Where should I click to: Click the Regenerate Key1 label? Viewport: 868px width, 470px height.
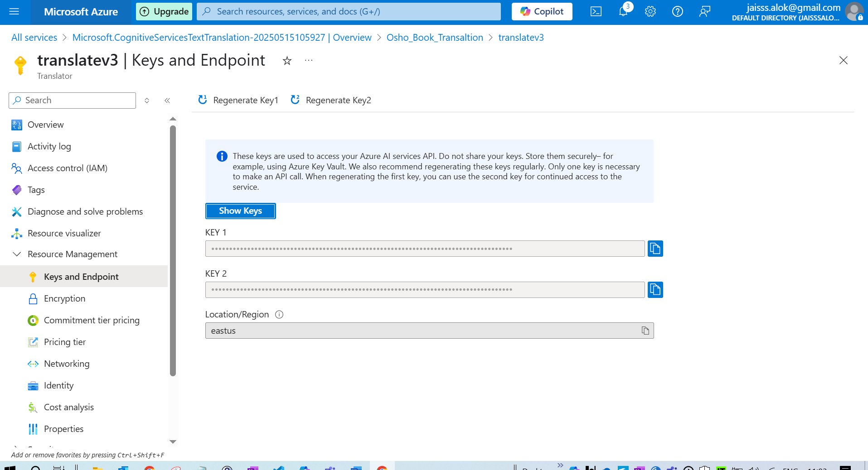coord(246,101)
